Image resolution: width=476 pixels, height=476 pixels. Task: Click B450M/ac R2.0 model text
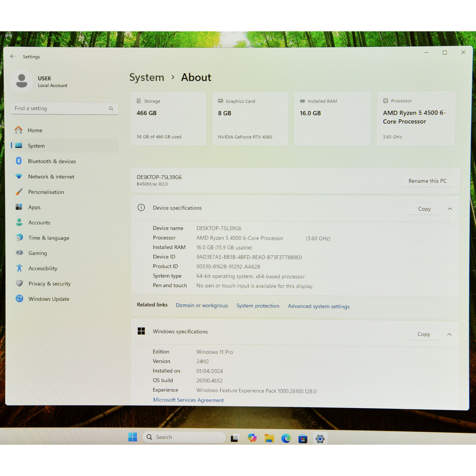coord(152,184)
